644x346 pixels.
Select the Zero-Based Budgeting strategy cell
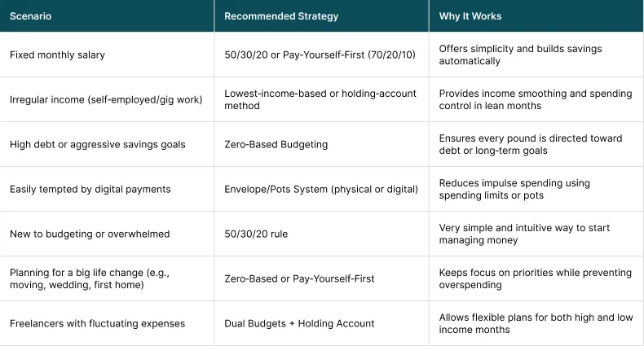276,145
